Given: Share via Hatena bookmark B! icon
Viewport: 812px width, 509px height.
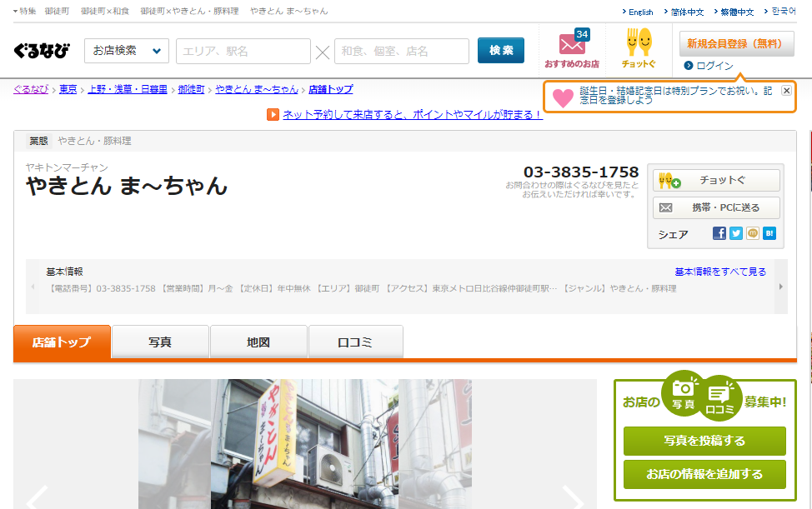Looking at the screenshot, I should [x=769, y=233].
